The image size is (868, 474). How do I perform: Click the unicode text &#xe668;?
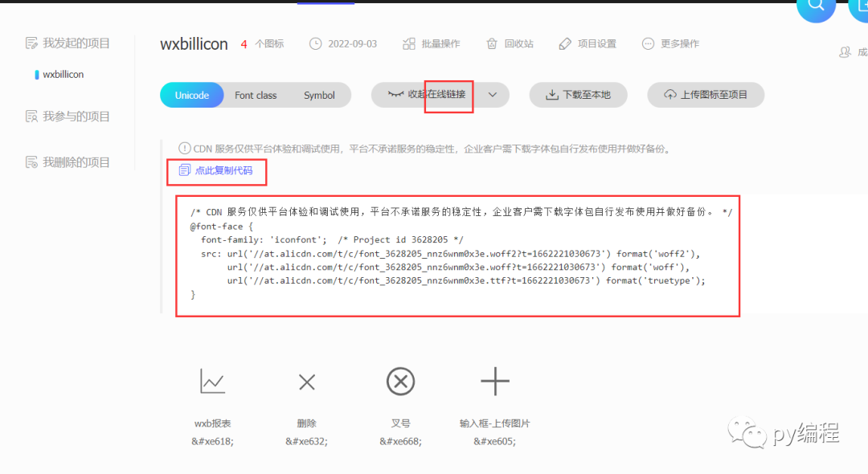(400, 441)
